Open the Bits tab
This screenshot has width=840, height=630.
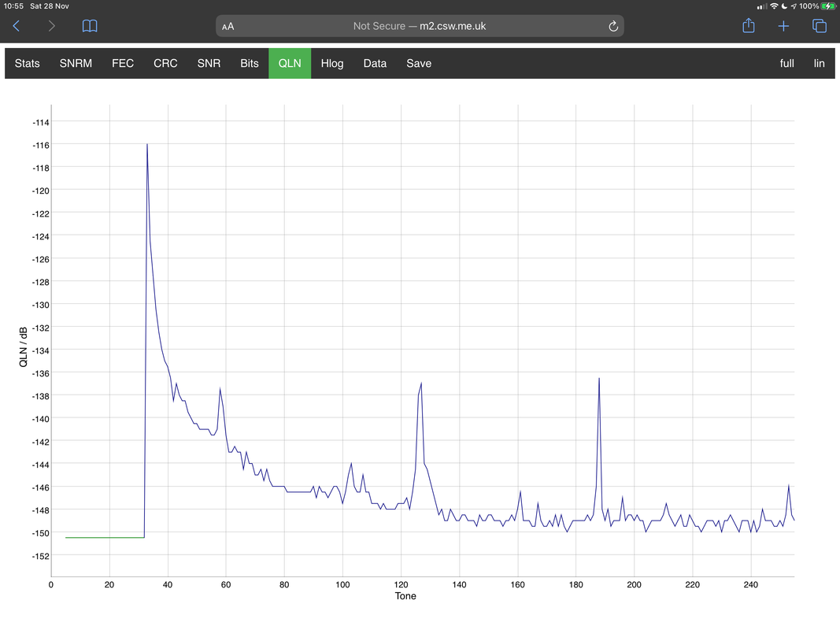[250, 63]
